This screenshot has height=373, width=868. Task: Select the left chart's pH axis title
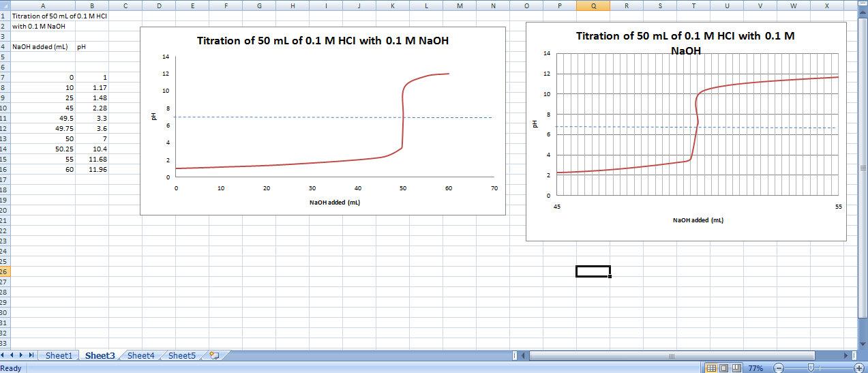tap(155, 117)
